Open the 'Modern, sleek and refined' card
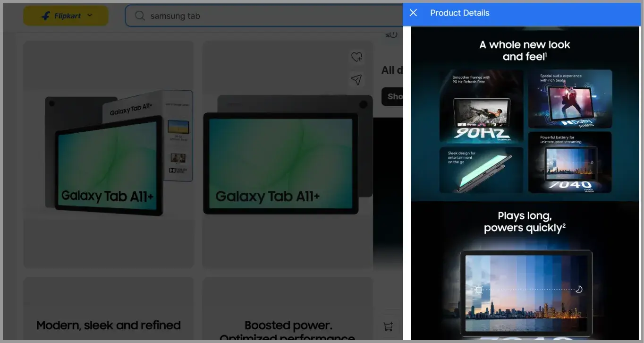644x343 pixels. click(109, 309)
